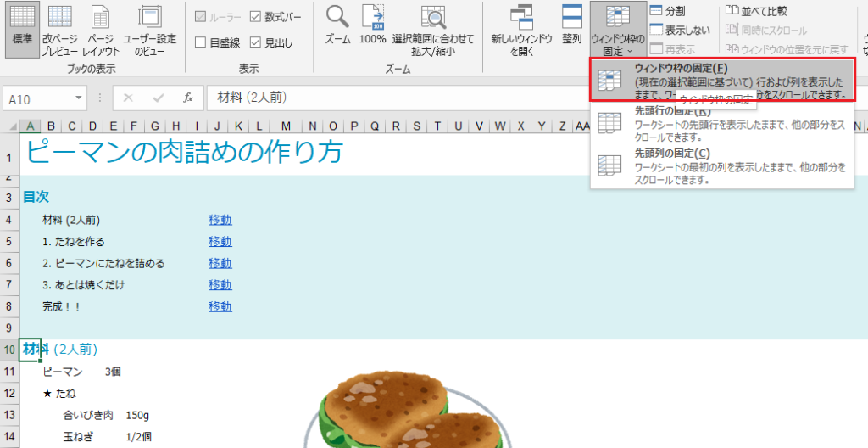Collapse the ウィンドウ枠の固定 dropdown button
Image resolution: width=868 pixels, height=448 pixels.
pyautogui.click(x=618, y=30)
